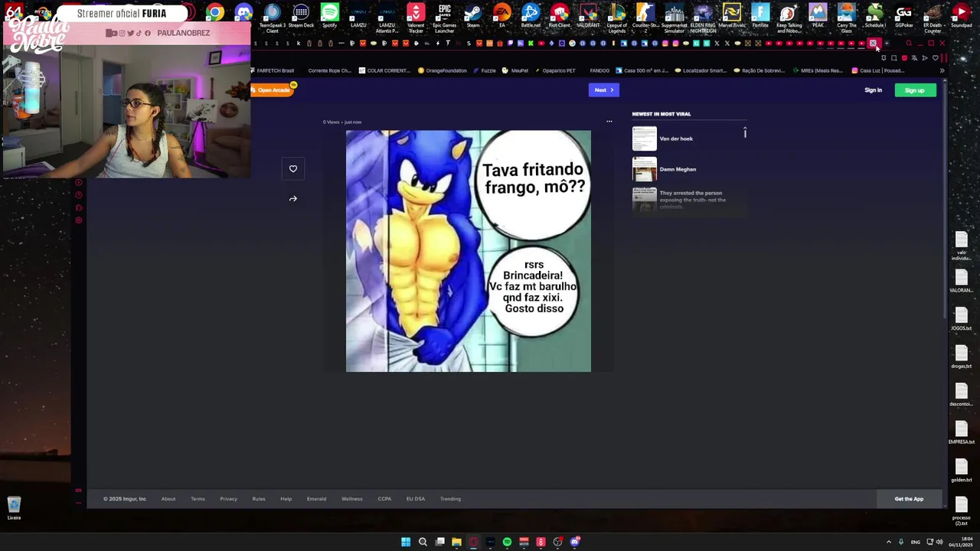Open the Lixeira recycle bin icon
980x551 pixels.
[x=14, y=508]
